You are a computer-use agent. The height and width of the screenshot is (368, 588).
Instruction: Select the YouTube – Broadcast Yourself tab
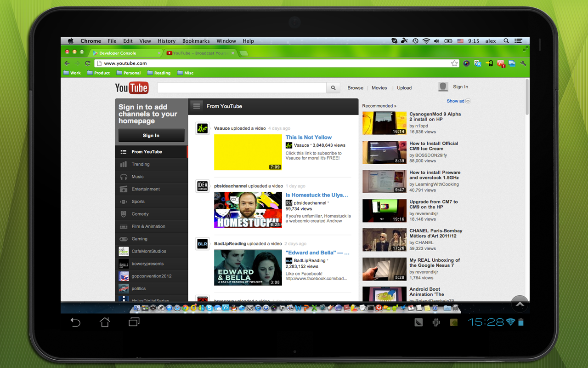pyautogui.click(x=200, y=53)
